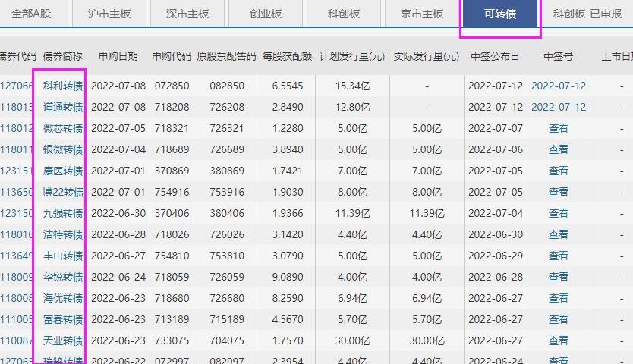Open the 丰山转债 bond link
Viewport: 633px width, 364px height.
pyautogui.click(x=63, y=256)
